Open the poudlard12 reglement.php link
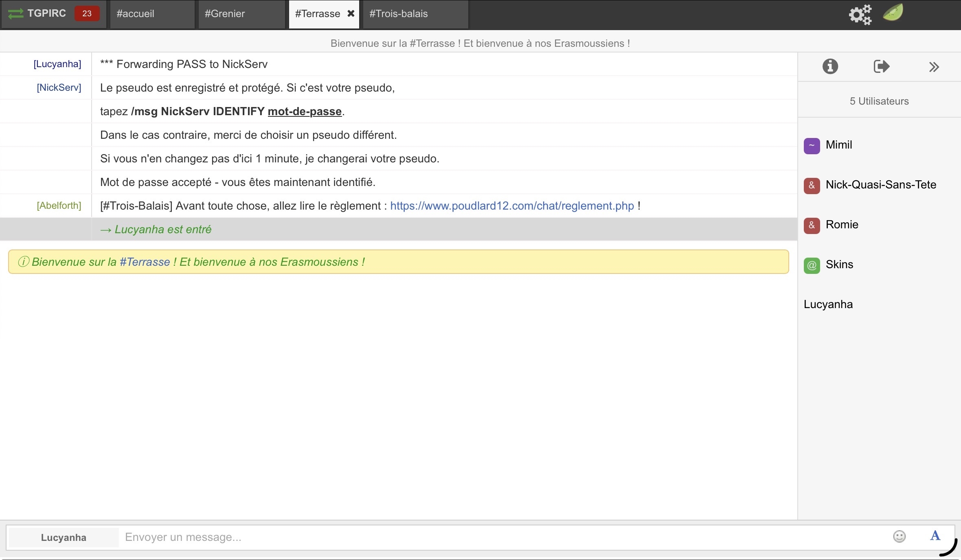 512,206
